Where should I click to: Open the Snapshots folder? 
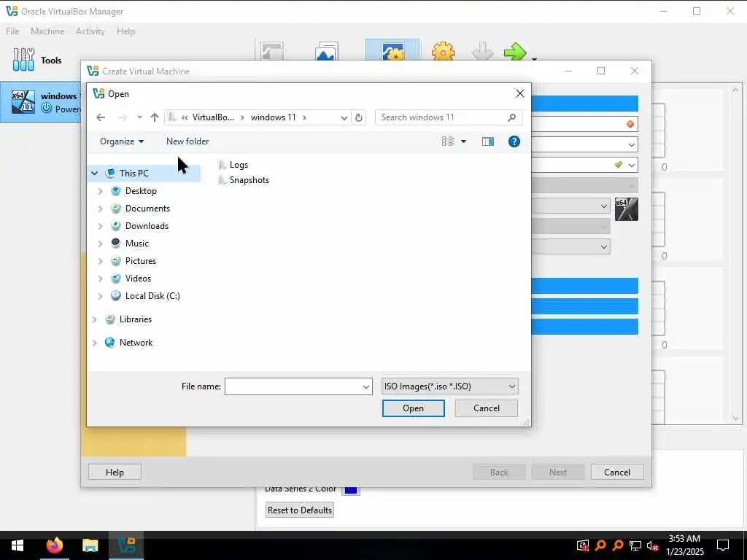click(244, 180)
